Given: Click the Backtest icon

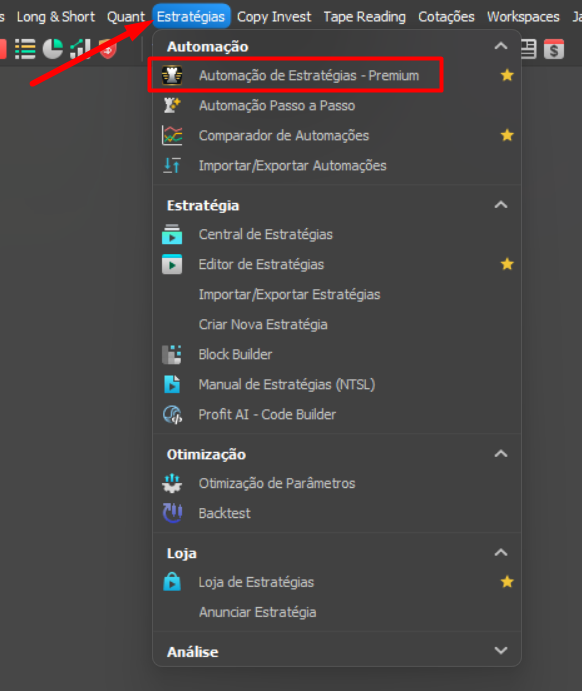Looking at the screenshot, I should [172, 513].
